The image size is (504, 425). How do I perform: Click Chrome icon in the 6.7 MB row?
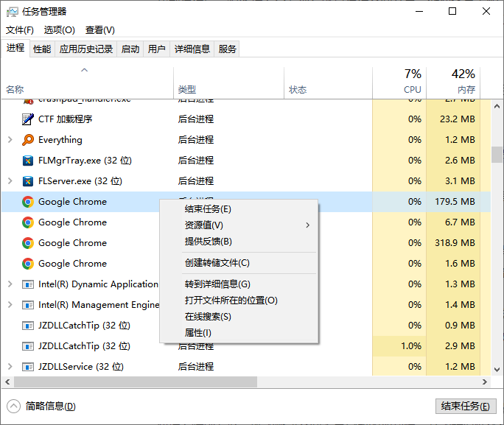28,222
